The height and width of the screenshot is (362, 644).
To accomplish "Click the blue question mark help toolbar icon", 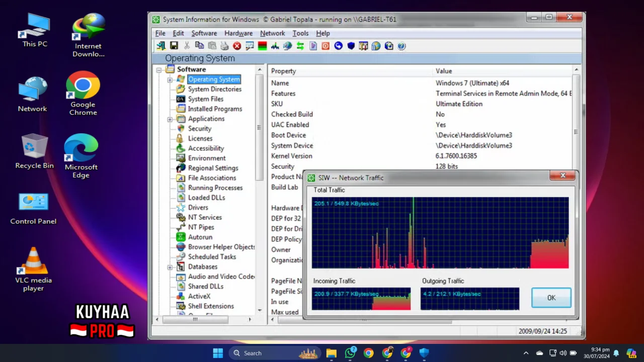I will (x=401, y=46).
